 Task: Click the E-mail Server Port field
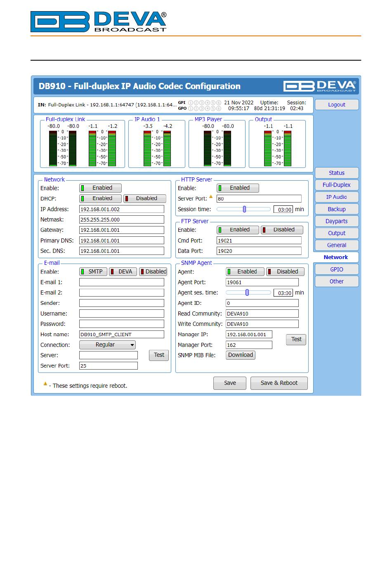109,365
